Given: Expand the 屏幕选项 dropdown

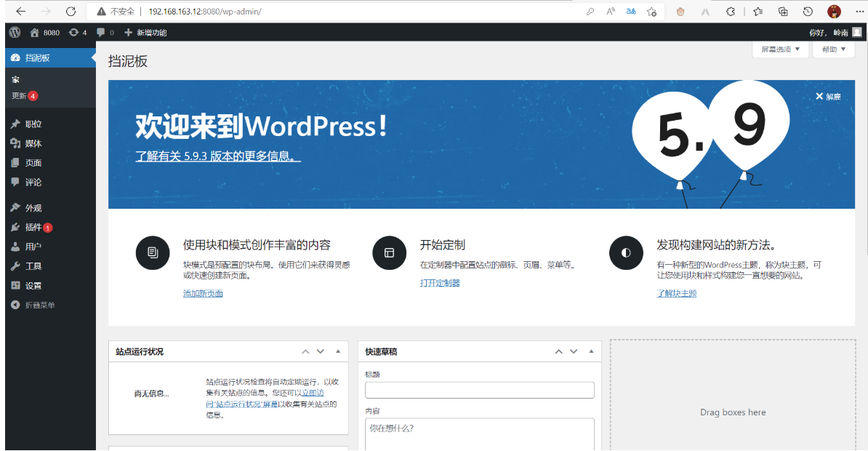Looking at the screenshot, I should coord(780,49).
